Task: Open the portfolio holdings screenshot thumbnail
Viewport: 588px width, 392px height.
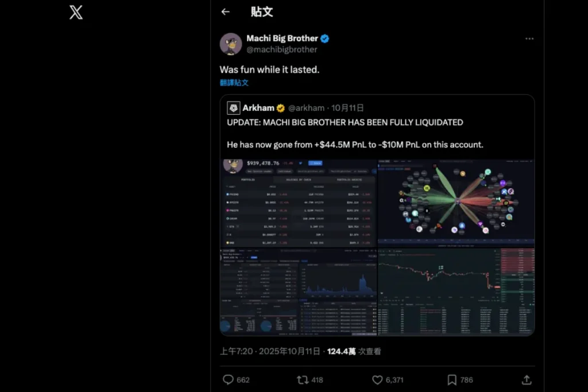Action: [298, 203]
